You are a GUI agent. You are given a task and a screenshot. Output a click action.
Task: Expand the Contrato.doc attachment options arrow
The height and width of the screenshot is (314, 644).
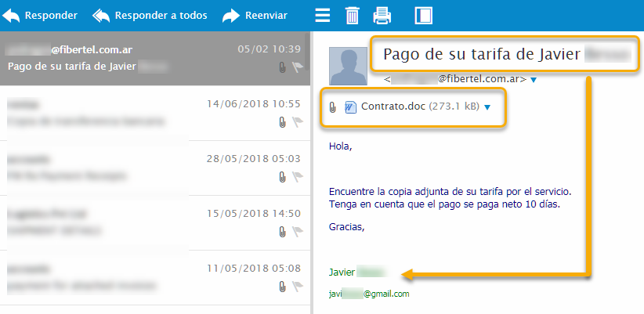point(487,107)
